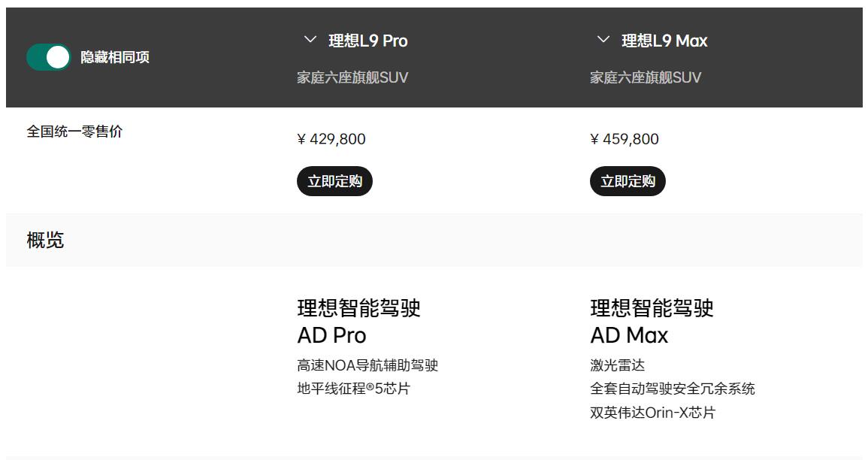Click 理想智能驾驶 AD Max heading
The width and height of the screenshot is (868, 460).
tap(651, 322)
